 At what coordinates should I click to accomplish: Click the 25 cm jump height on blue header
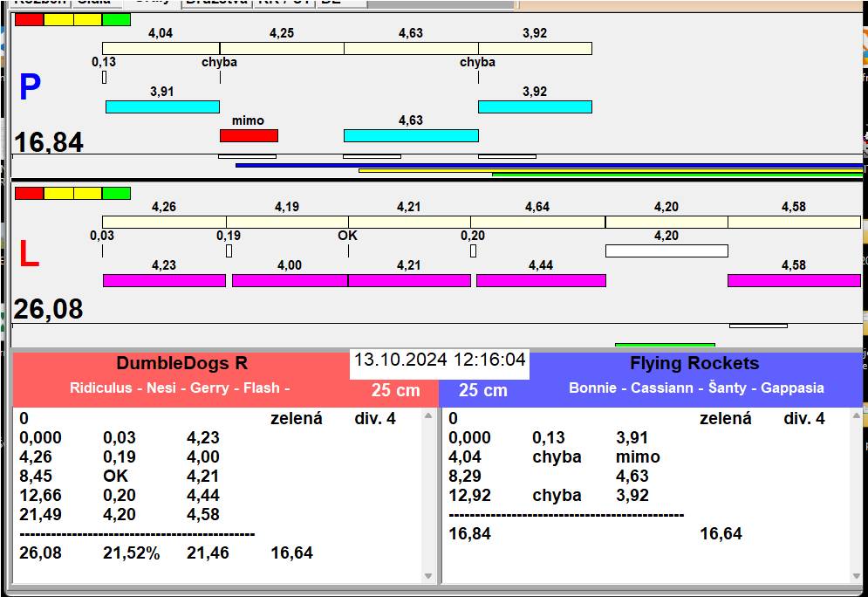tap(482, 390)
